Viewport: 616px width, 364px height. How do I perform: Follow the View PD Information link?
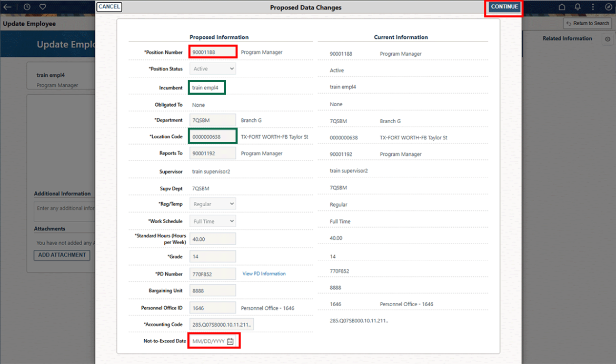click(264, 274)
